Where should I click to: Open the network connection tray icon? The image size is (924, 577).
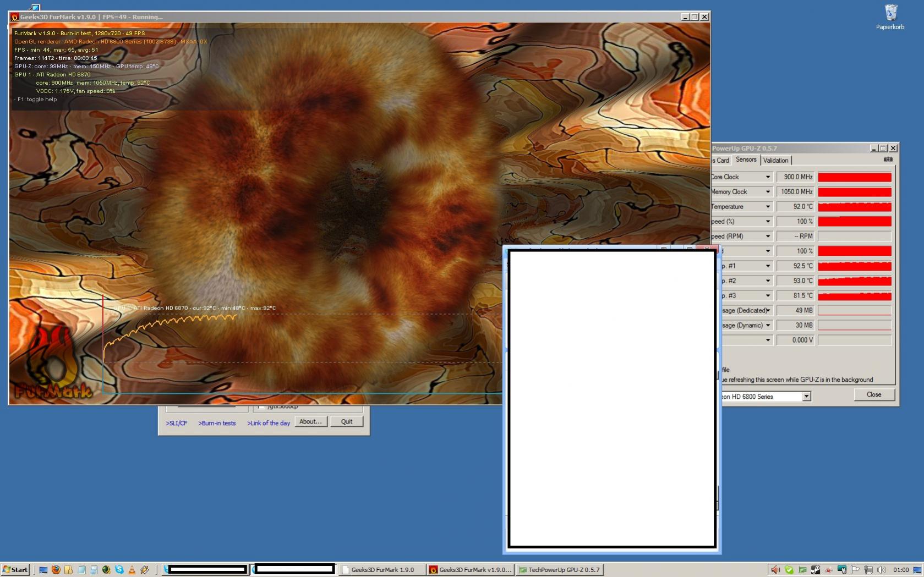tap(868, 570)
